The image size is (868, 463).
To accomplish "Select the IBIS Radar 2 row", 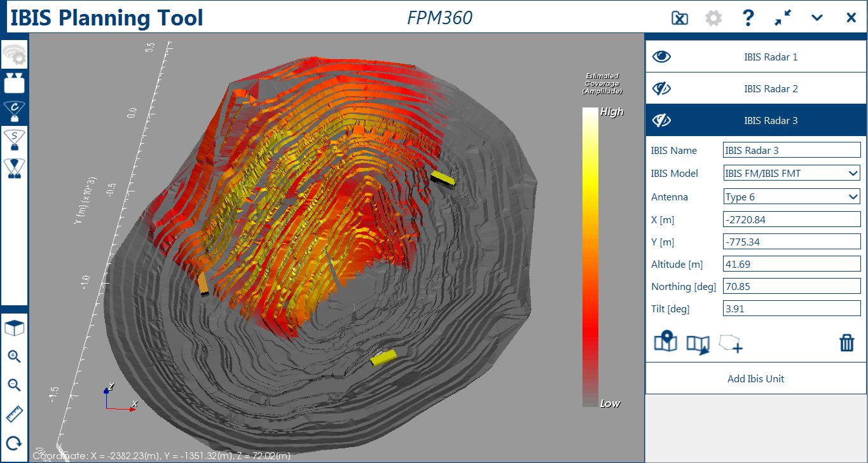I will tap(756, 88).
